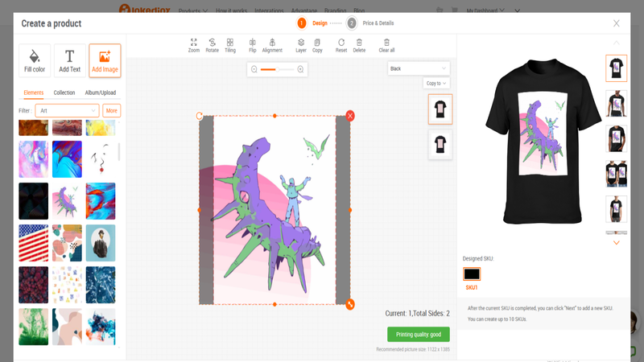Click the Zoom toolbar icon
Screen dimensions: 644x362
coord(194,45)
